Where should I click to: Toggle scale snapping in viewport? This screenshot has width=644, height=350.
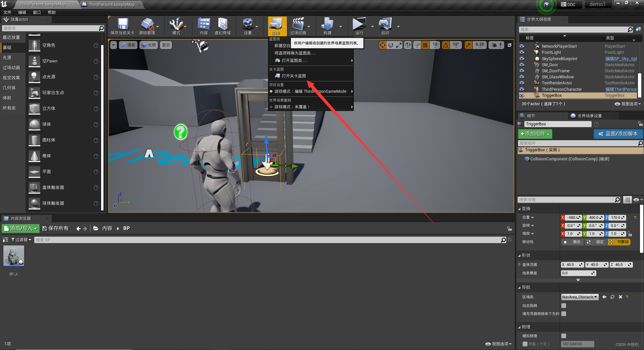(468, 45)
